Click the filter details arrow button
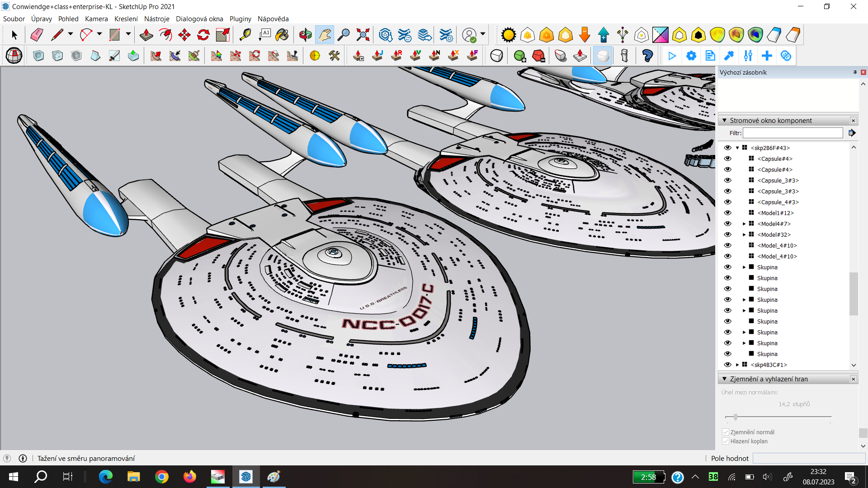The height and width of the screenshot is (488, 868). (852, 133)
